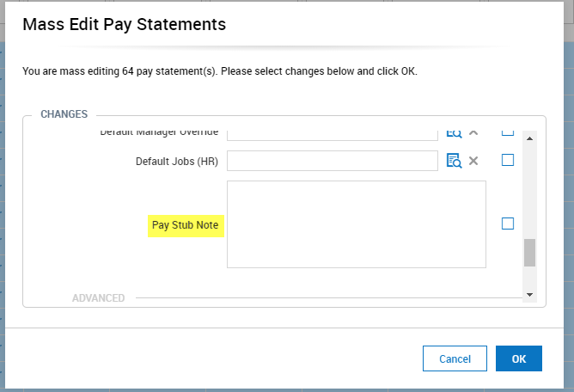Viewport: 574px width, 392px height.
Task: Open the Default Manager Override lookup icon
Action: pos(454,133)
